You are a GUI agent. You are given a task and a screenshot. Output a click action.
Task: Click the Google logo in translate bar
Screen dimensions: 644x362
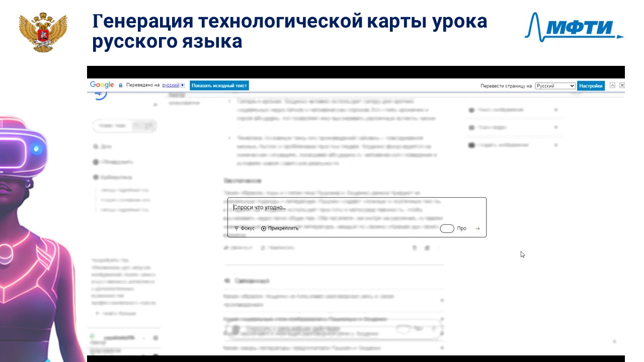point(102,85)
